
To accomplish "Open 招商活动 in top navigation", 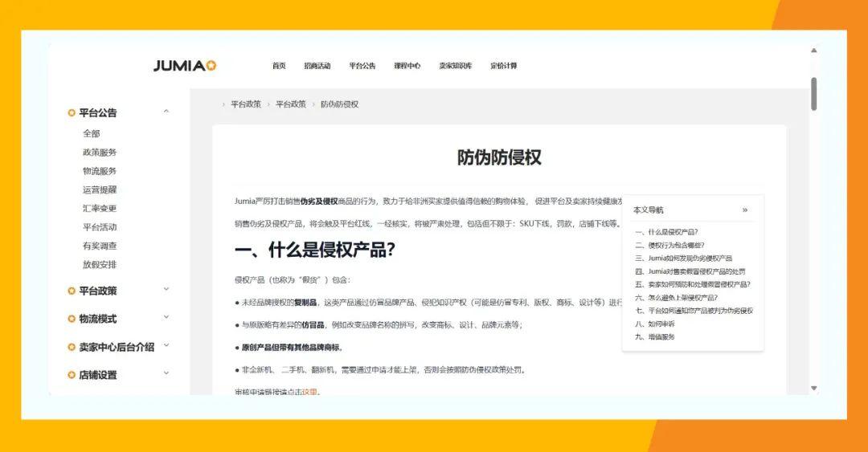I will coord(317,66).
